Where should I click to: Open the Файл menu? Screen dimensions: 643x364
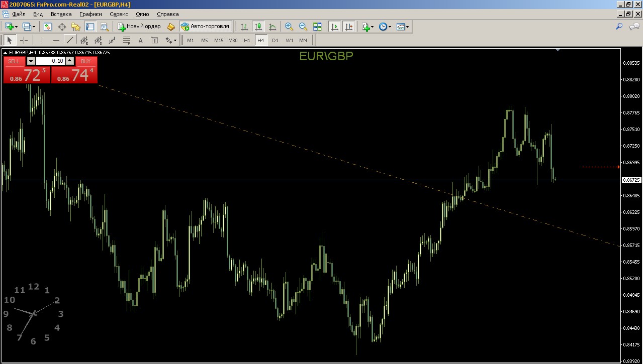tap(19, 14)
